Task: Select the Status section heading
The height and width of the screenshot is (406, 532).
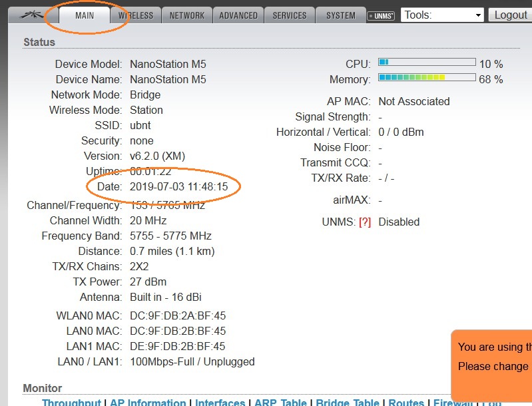Action: (39, 42)
